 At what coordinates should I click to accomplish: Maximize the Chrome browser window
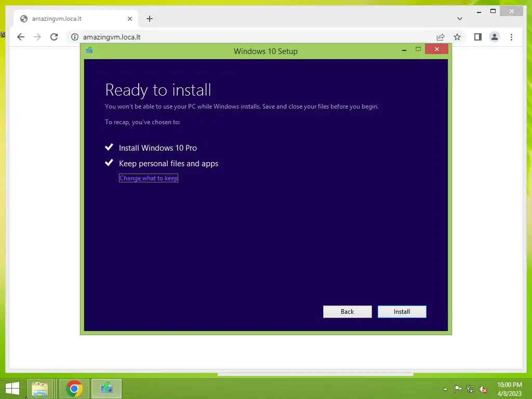pos(493,11)
